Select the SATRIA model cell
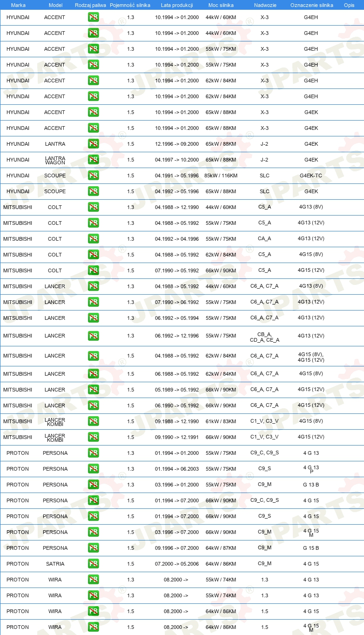The width and height of the screenshot is (364, 635). coord(55,564)
